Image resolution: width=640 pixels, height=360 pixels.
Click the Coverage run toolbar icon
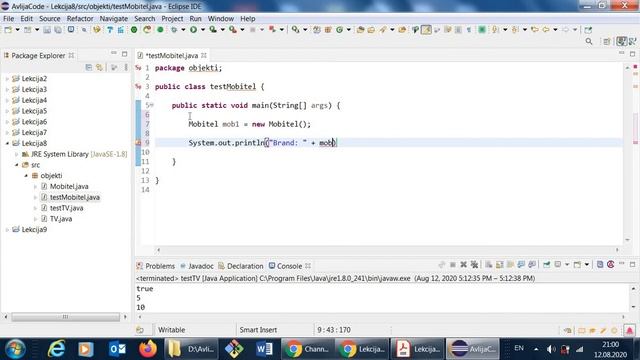213,29
